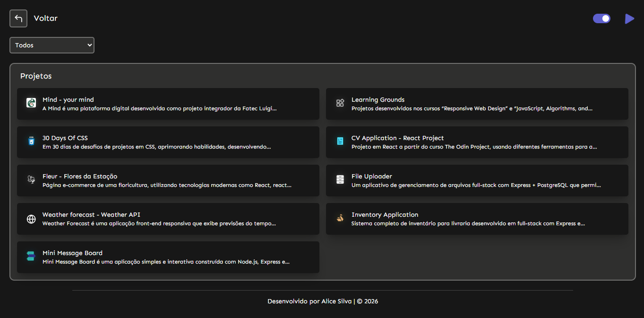Screen dimensions: 644x318
Task: Open the Fleur - Flores da Estação project
Action: 168,180
